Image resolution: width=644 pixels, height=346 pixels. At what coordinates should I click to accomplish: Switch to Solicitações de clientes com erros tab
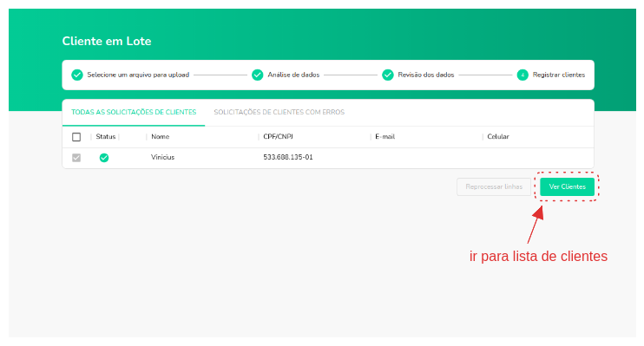click(279, 112)
